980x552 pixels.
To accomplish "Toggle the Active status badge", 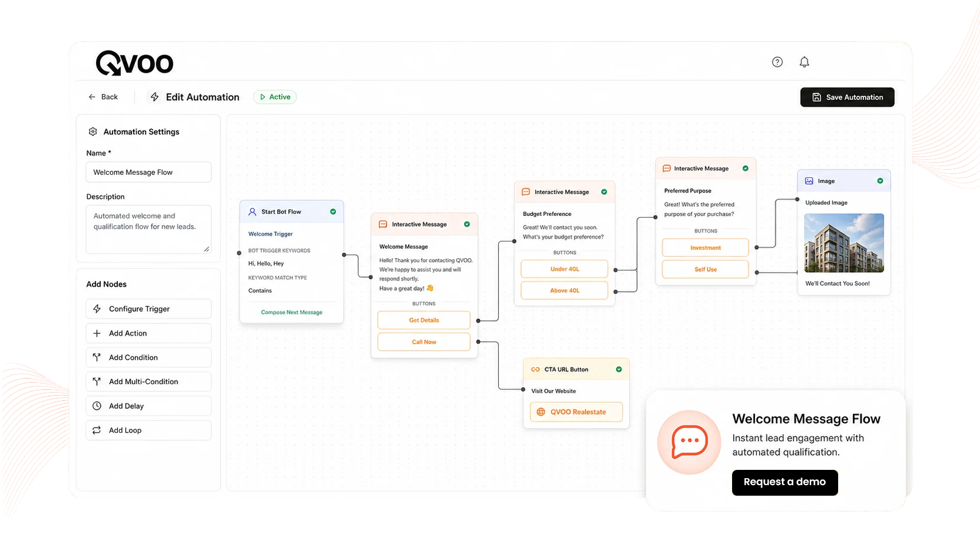I will tap(275, 97).
